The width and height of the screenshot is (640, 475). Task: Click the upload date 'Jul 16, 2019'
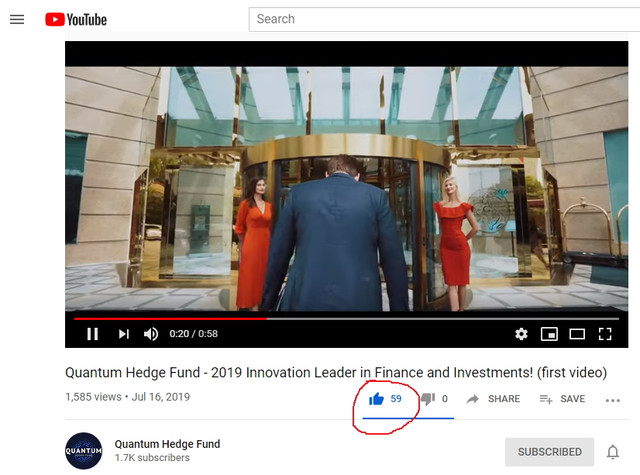click(x=161, y=397)
